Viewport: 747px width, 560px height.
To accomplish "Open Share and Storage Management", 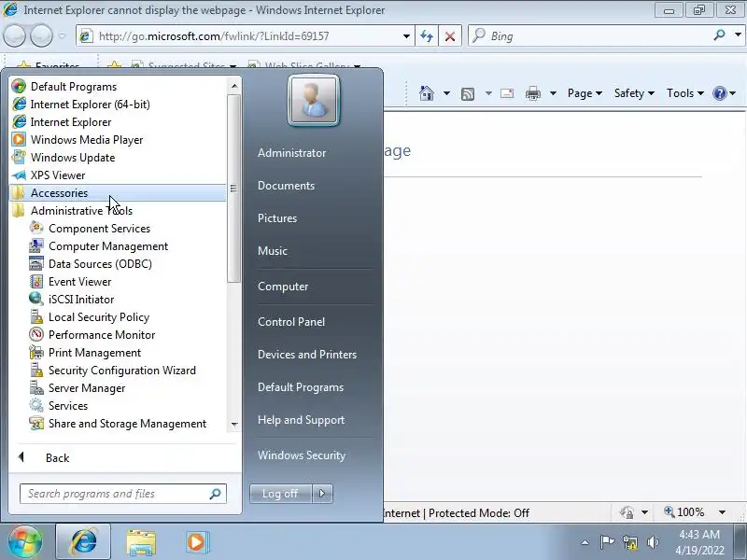I will pyautogui.click(x=118, y=424).
